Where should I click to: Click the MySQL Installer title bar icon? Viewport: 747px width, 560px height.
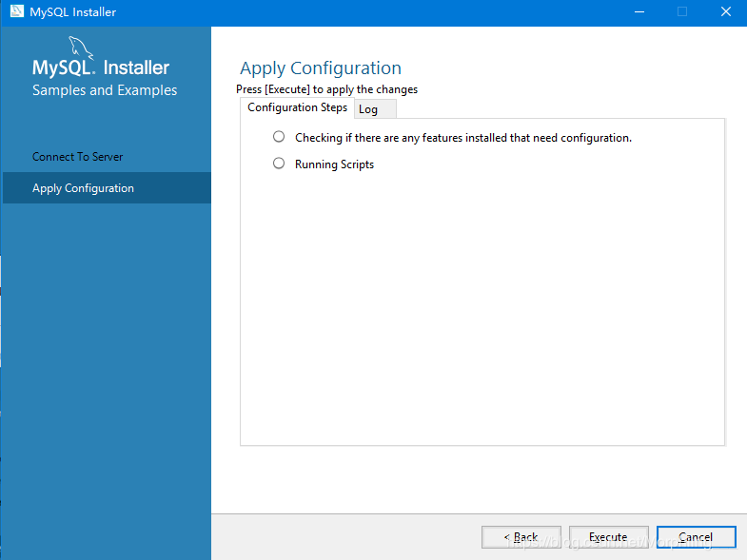click(17, 12)
